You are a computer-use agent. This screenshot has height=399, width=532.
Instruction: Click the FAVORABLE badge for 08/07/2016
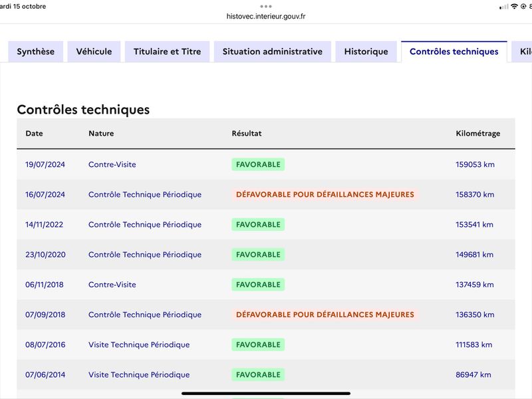pyautogui.click(x=258, y=344)
